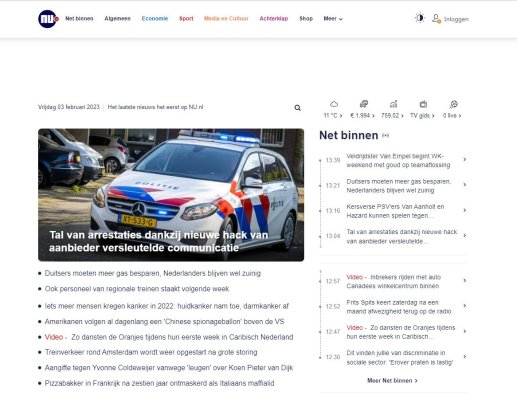Click chevron next to Kersverse PSV'ers item

pyautogui.click(x=465, y=210)
